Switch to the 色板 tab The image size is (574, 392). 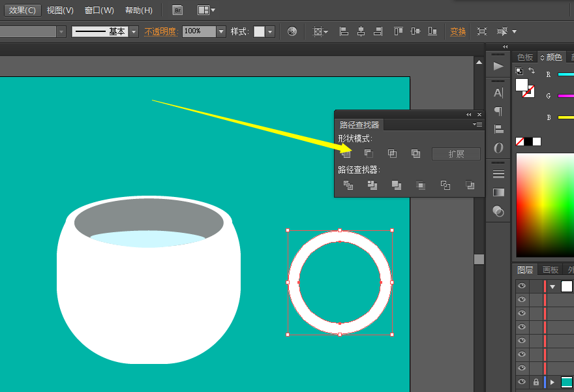coord(525,57)
